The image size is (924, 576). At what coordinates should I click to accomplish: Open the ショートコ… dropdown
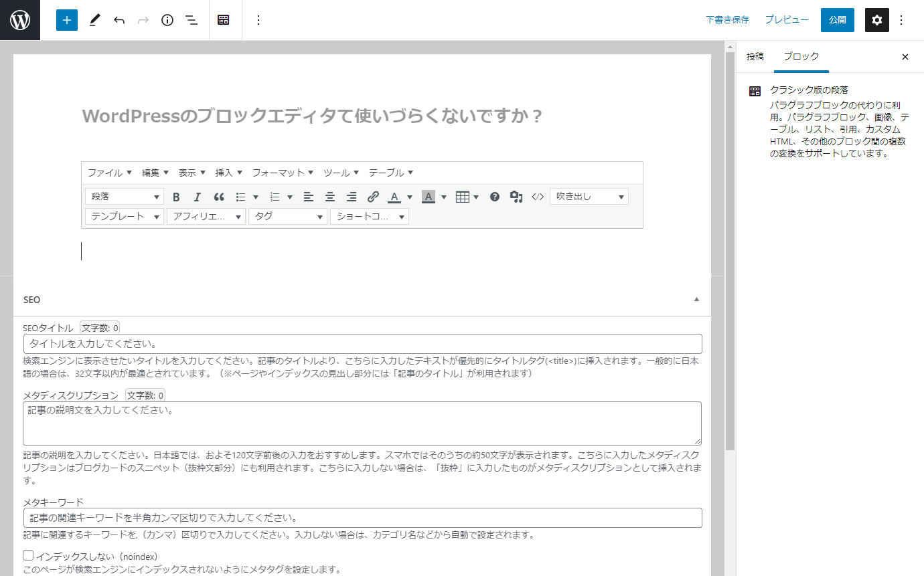(370, 217)
